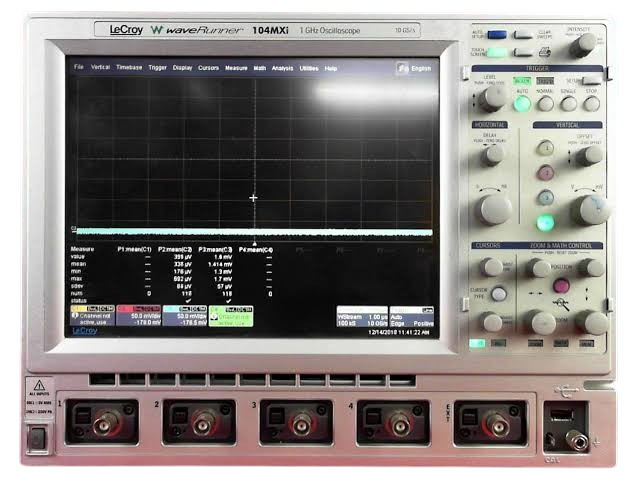Toggle the lit green channel 4 button

point(545,223)
